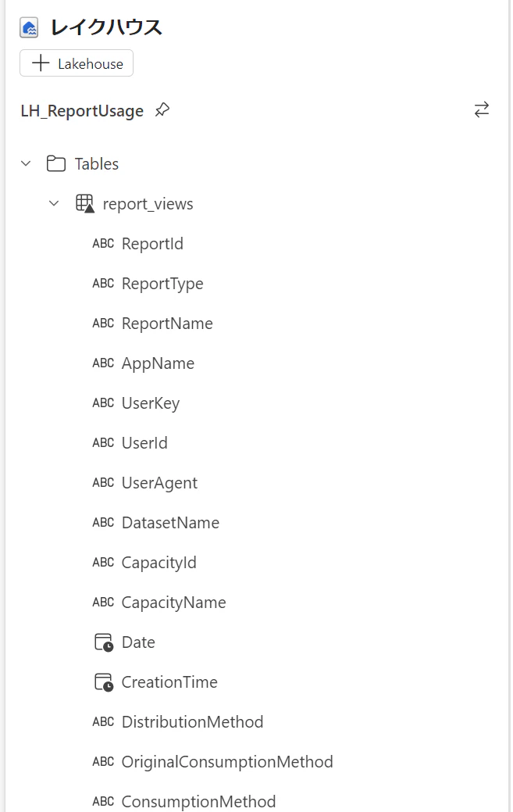This screenshot has height=812, width=513.
Task: Select the OriginalConsumptionMethod column
Action: click(x=227, y=762)
